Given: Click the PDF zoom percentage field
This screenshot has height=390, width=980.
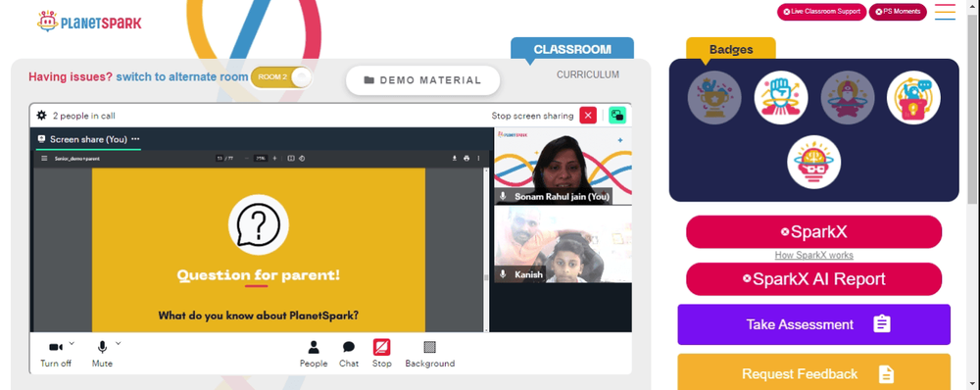Looking at the screenshot, I should click(261, 158).
